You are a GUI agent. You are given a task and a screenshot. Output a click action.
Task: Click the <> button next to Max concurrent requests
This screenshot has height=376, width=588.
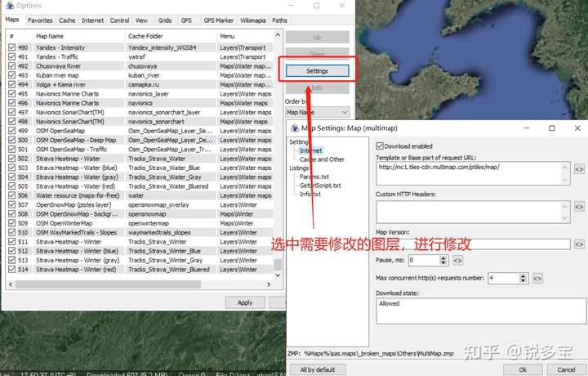click(x=537, y=278)
